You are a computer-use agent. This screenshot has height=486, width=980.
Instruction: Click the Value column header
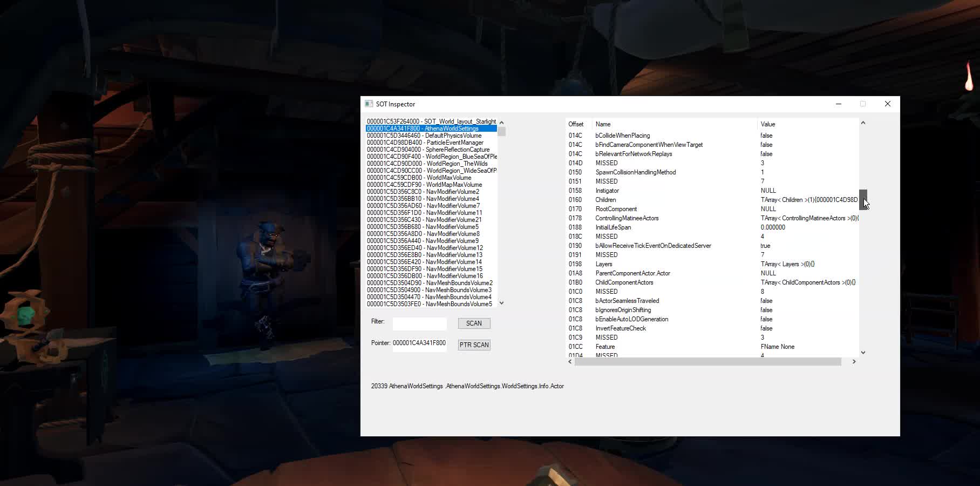(x=767, y=124)
